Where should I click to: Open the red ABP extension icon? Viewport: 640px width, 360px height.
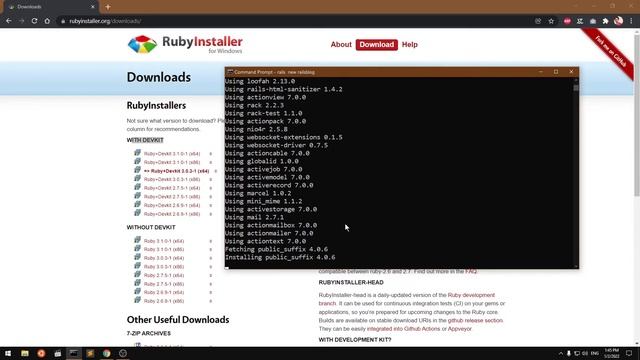(x=567, y=21)
